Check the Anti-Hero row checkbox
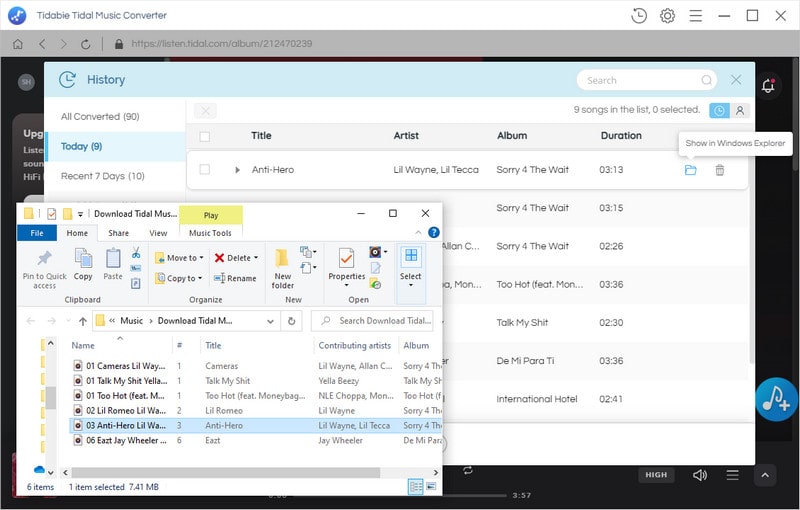The height and width of the screenshot is (510, 800). (x=205, y=170)
